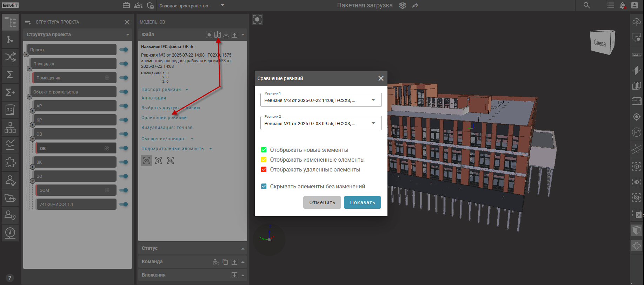The image size is (644, 285).
Task: Toggle visibility switch for Площадка row
Action: coord(124,64)
